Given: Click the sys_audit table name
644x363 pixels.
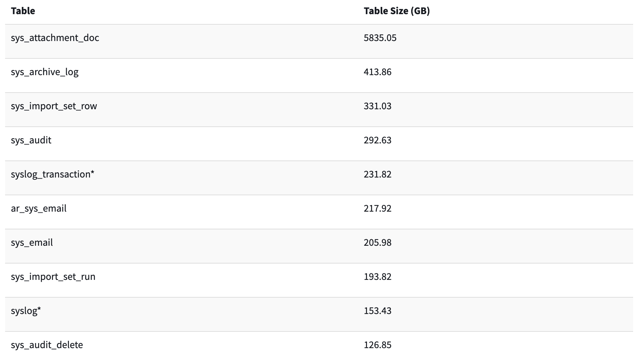Looking at the screenshot, I should coord(31,140).
